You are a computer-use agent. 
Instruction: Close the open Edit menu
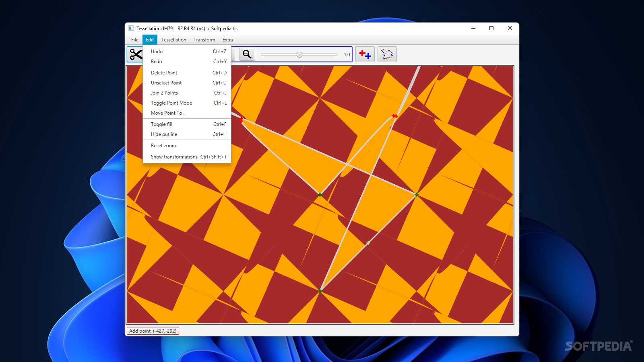pos(150,40)
